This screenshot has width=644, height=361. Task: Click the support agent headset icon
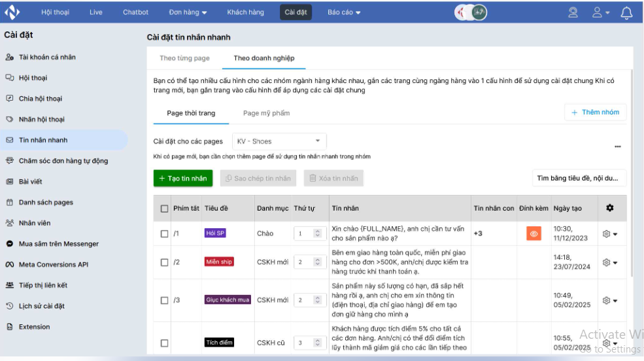click(x=573, y=12)
